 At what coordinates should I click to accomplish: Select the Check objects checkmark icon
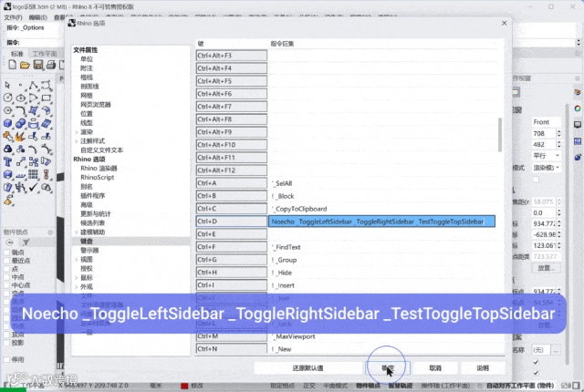tap(34, 187)
